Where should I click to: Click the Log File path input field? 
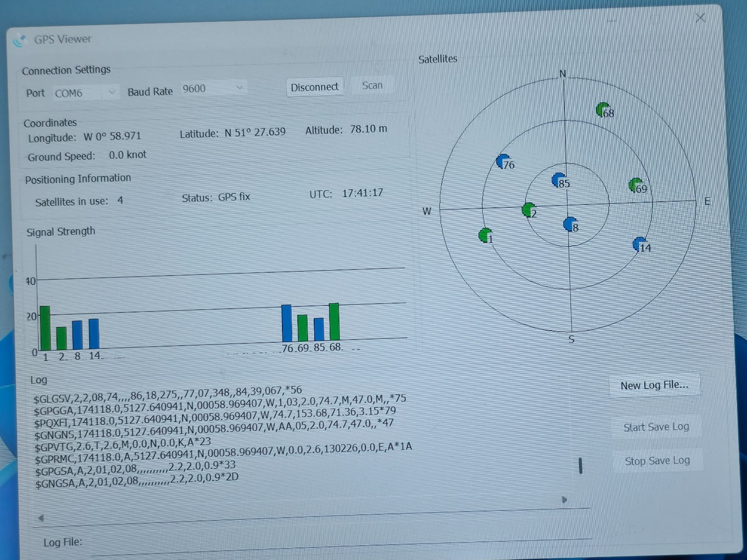pyautogui.click(x=340, y=547)
